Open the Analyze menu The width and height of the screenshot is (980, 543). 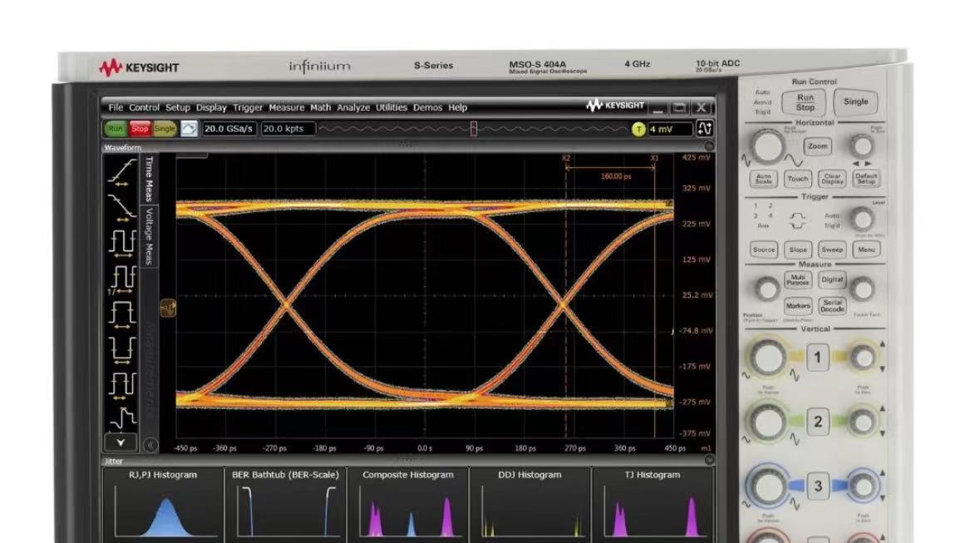[353, 107]
